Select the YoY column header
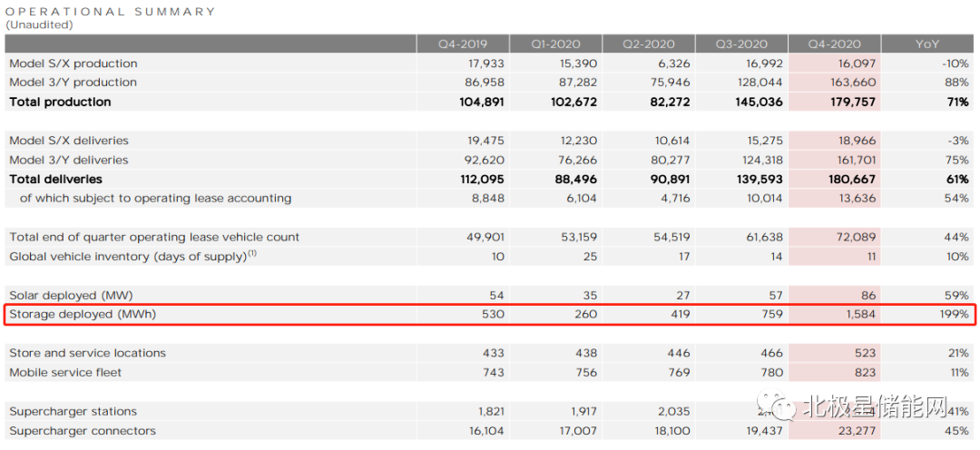The width and height of the screenshot is (980, 450). [x=926, y=44]
